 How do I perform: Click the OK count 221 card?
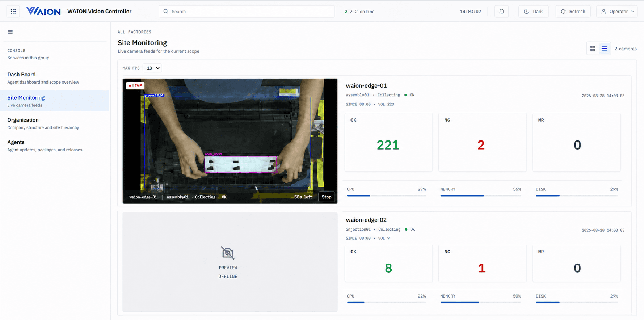(x=388, y=142)
